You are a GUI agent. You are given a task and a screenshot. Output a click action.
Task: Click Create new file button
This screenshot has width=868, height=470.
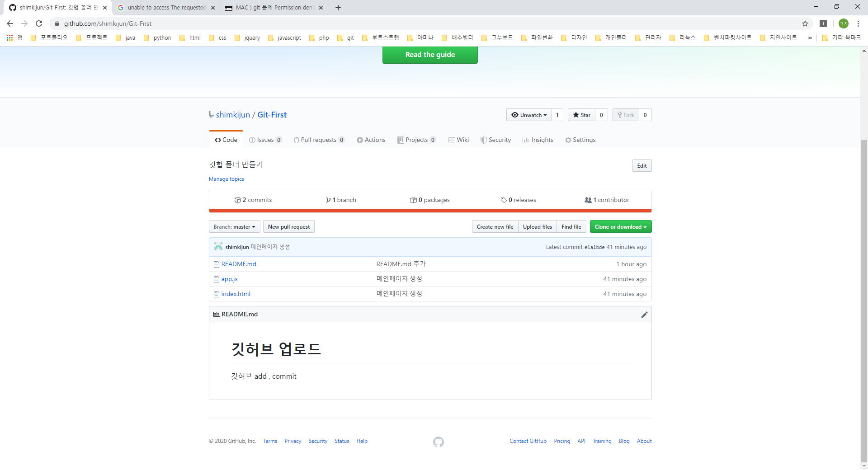495,226
